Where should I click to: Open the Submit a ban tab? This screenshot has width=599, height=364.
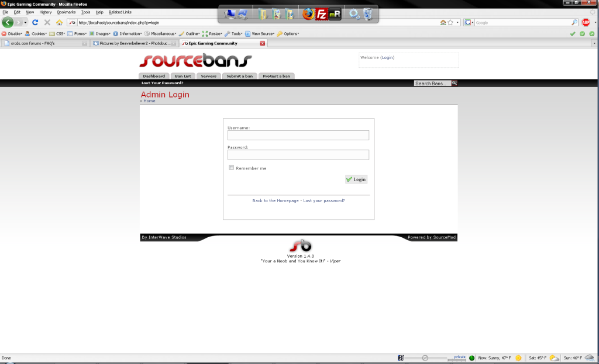pyautogui.click(x=239, y=76)
